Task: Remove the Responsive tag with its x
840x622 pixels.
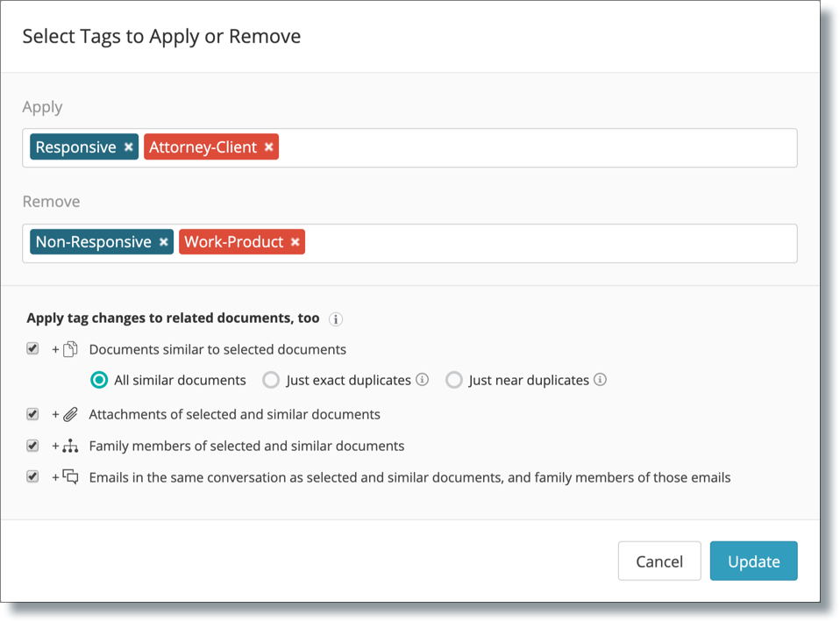Action: tap(129, 147)
